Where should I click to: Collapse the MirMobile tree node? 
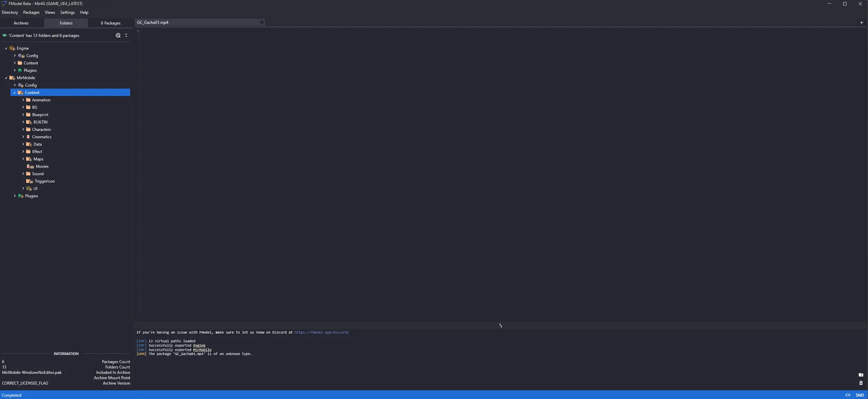coord(6,78)
